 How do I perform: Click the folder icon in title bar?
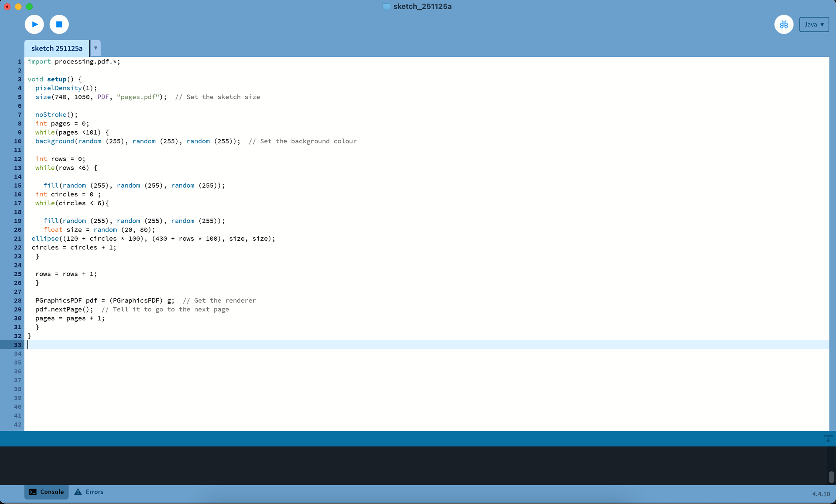387,7
